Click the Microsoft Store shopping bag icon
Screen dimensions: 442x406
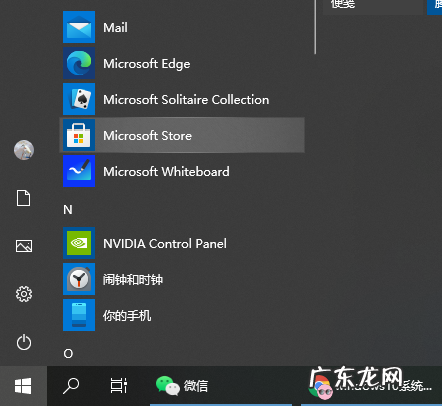[x=79, y=135]
